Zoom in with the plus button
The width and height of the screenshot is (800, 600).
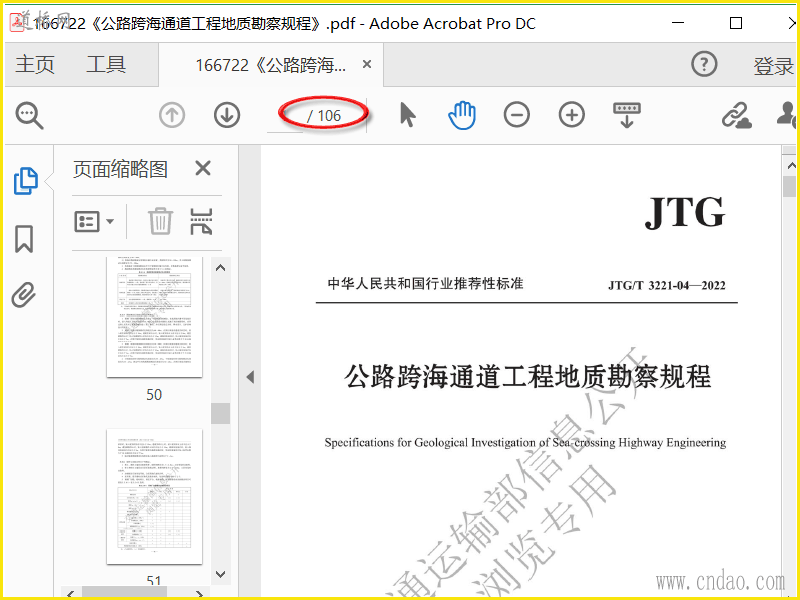[x=571, y=115]
